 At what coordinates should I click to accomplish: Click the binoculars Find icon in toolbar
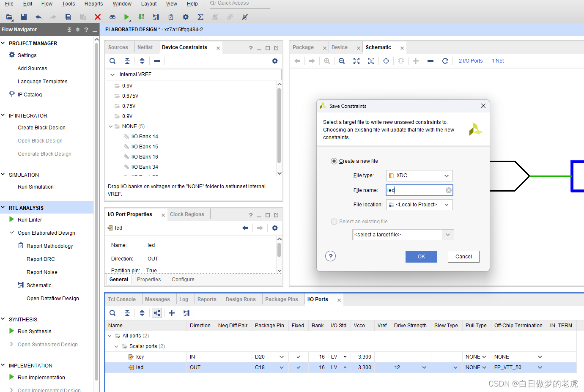click(x=112, y=17)
